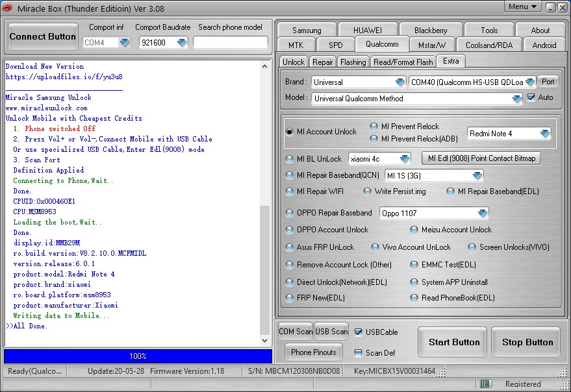Enable the Scan Def checkbox
571x392 pixels.
tap(359, 352)
